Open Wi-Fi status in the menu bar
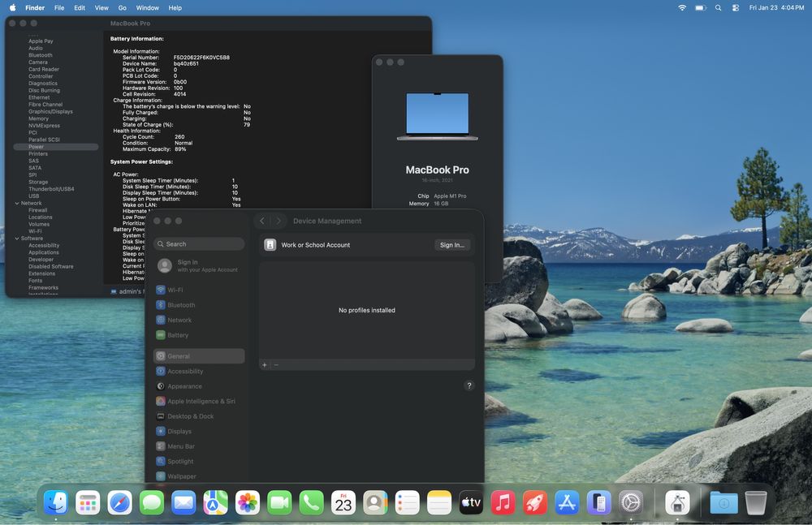The width and height of the screenshot is (812, 525). (682, 8)
